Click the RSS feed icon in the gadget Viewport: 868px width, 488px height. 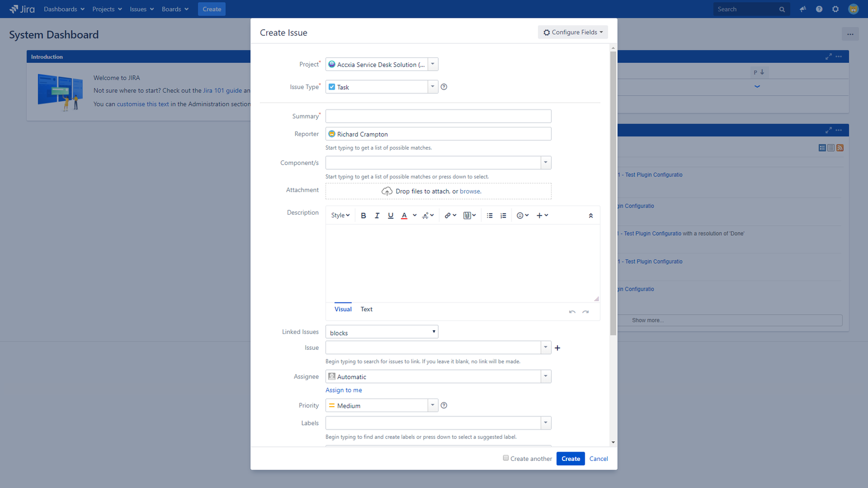pyautogui.click(x=840, y=148)
